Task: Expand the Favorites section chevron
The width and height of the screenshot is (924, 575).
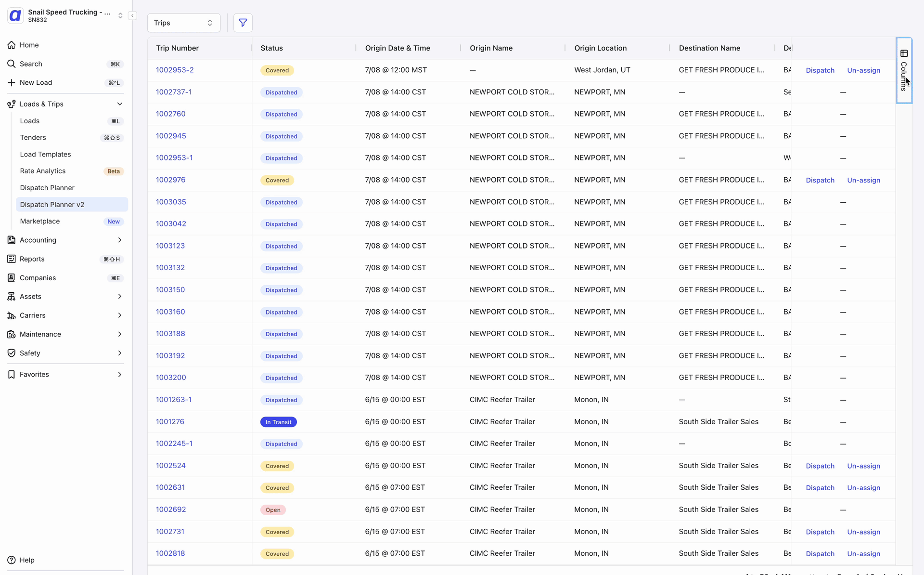Action: point(120,374)
